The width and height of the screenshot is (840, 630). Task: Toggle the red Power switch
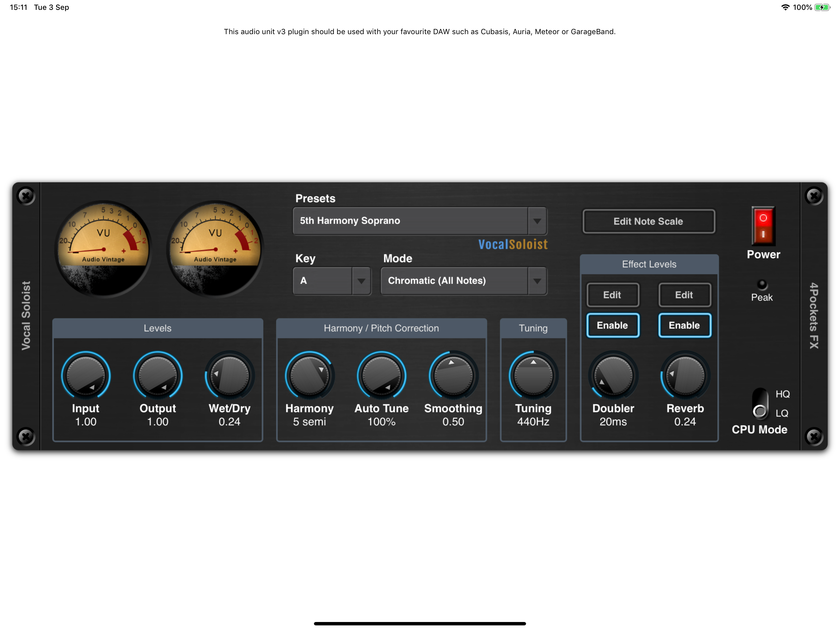pos(763,226)
